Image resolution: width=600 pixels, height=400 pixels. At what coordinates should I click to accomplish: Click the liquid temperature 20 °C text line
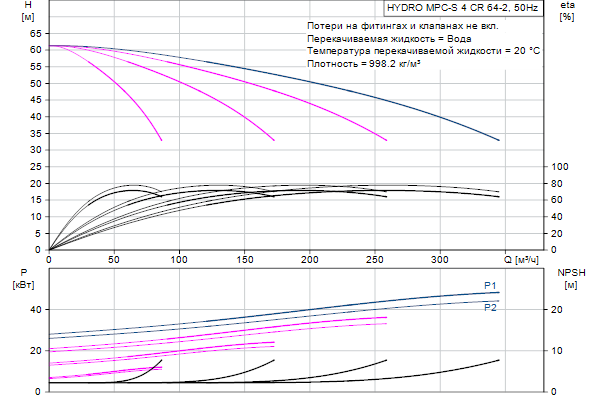(423, 50)
